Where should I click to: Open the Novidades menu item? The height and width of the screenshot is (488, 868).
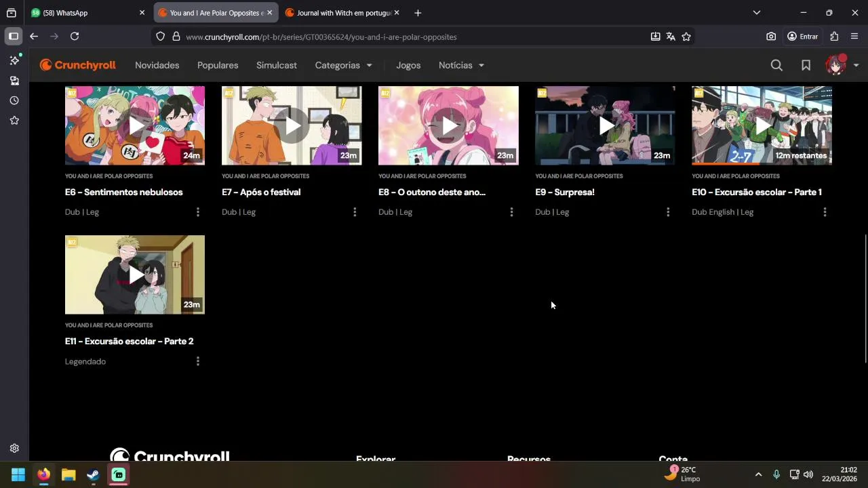click(x=157, y=65)
